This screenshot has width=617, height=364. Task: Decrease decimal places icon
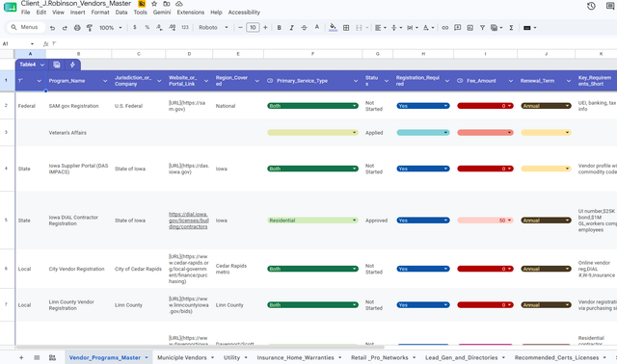coord(159,28)
